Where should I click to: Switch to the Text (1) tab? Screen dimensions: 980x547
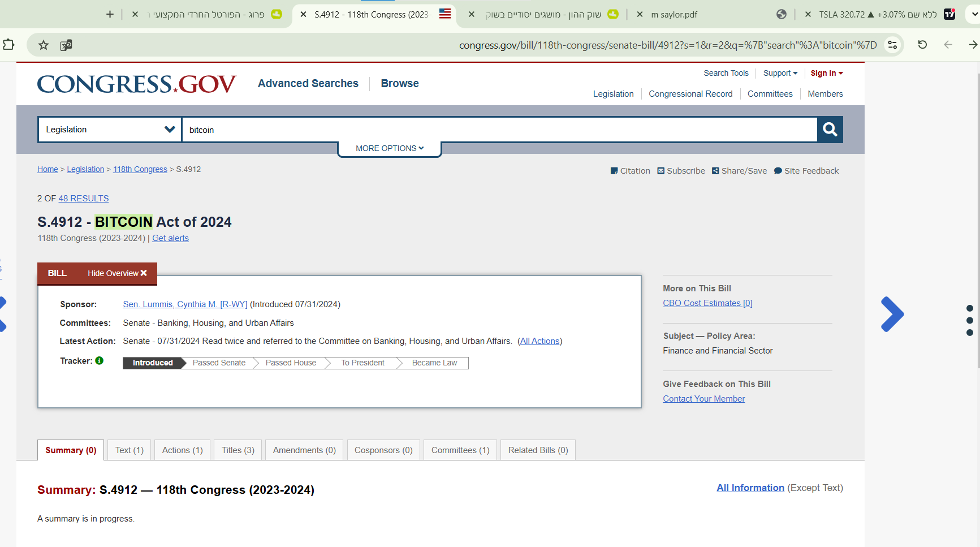click(x=129, y=450)
